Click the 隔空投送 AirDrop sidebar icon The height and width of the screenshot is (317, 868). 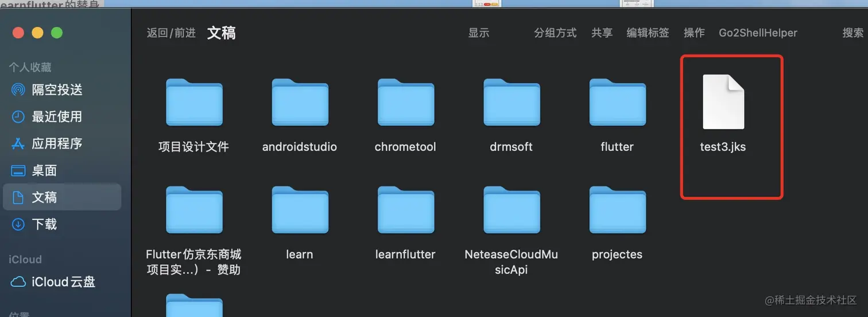pyautogui.click(x=18, y=90)
